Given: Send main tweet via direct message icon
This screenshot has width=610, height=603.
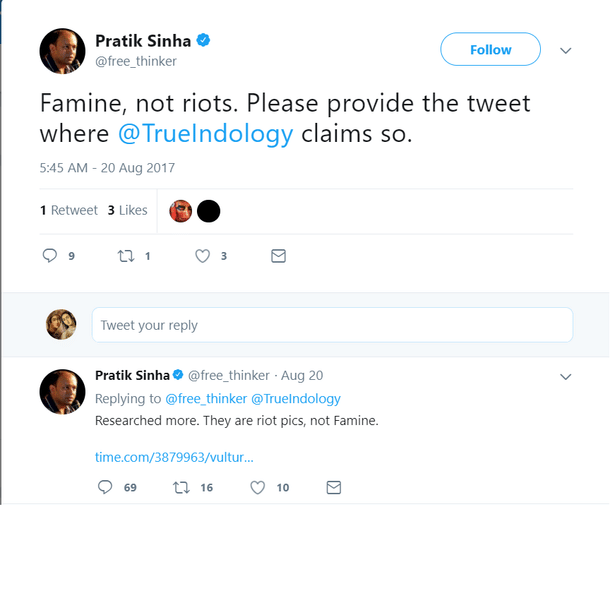Looking at the screenshot, I should (x=279, y=256).
